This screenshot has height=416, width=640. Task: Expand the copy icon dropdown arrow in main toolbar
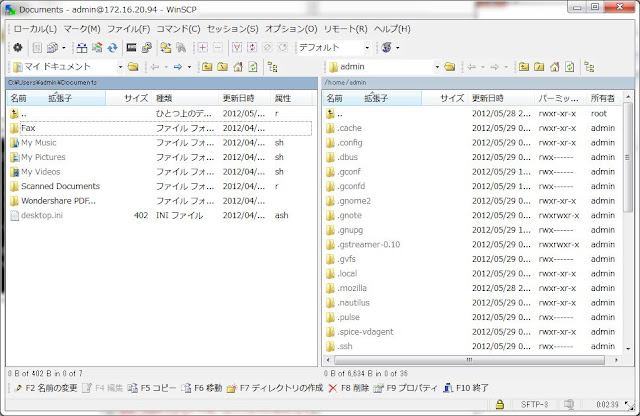coord(64,48)
